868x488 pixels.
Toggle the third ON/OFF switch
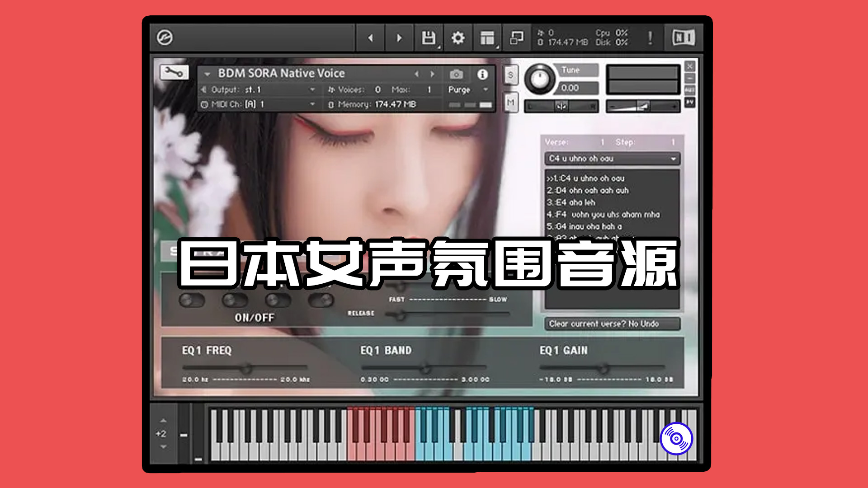(278, 300)
